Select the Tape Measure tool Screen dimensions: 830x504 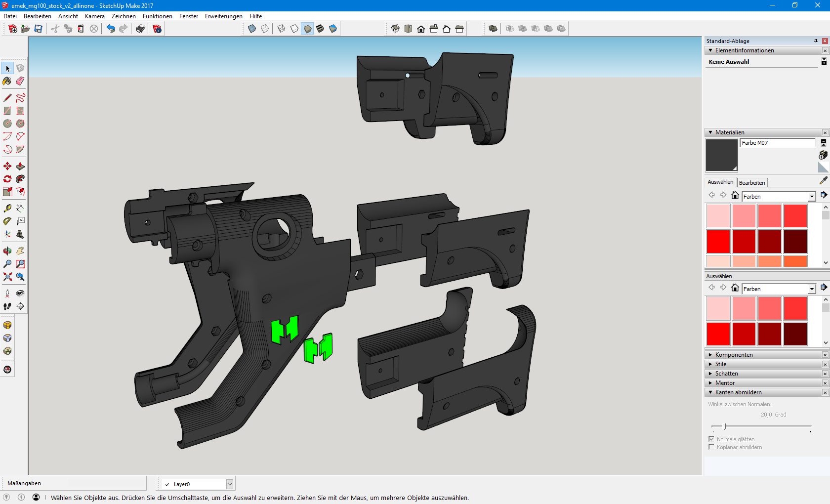[7, 209]
